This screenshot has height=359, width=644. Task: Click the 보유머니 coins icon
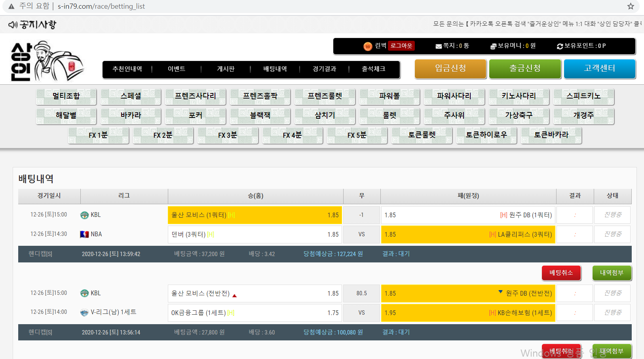pos(493,46)
